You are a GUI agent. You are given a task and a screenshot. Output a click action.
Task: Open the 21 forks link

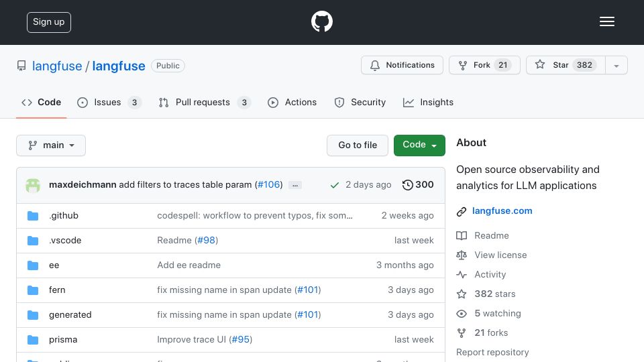point(491,333)
